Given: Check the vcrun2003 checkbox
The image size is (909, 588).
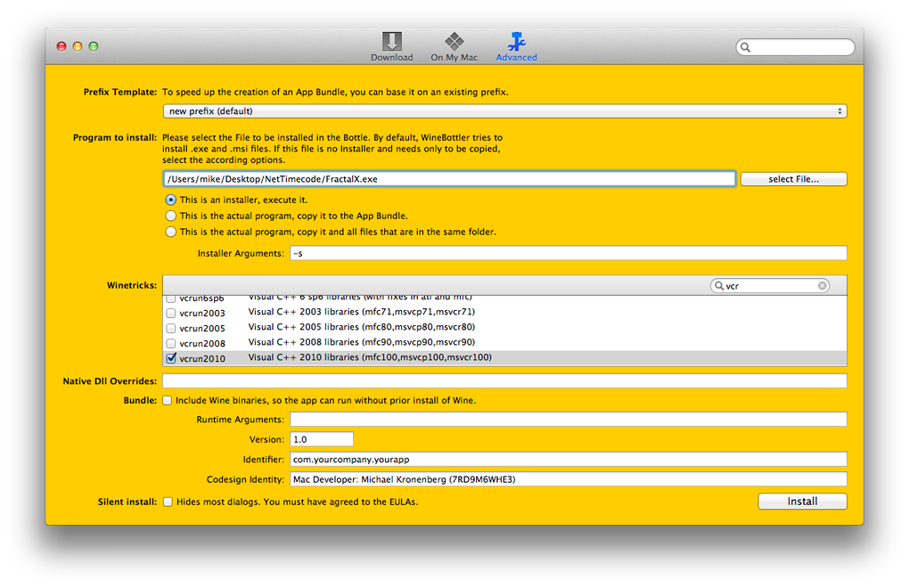Looking at the screenshot, I should coord(171,313).
